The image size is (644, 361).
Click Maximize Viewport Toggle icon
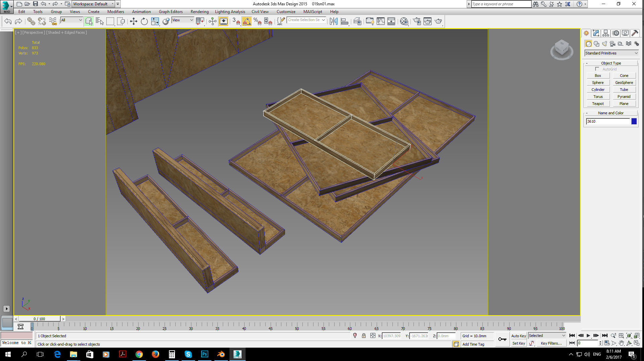(x=637, y=343)
